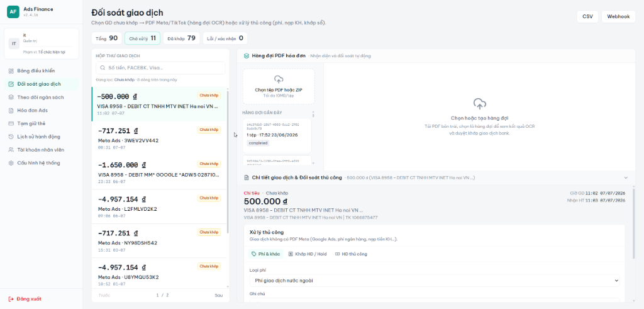
Task: Filter by Chờ xử lý 11
Action: coord(143,38)
